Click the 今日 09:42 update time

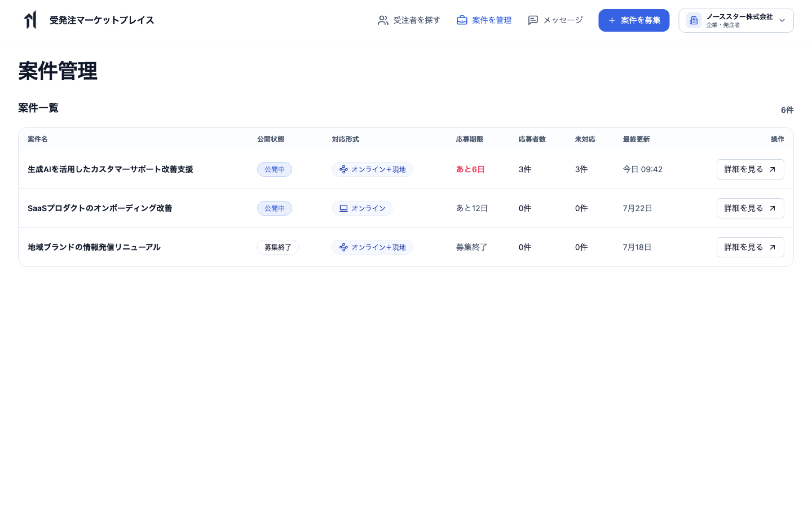point(643,169)
